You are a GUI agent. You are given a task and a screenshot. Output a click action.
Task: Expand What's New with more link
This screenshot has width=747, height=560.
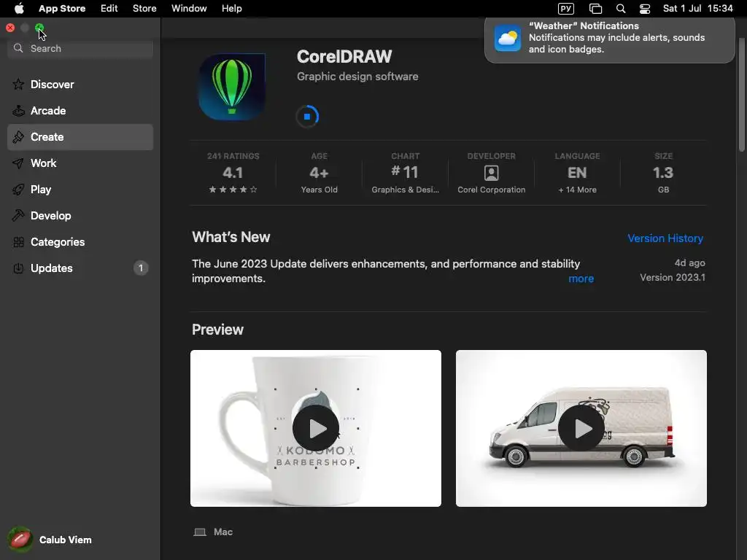(x=581, y=279)
